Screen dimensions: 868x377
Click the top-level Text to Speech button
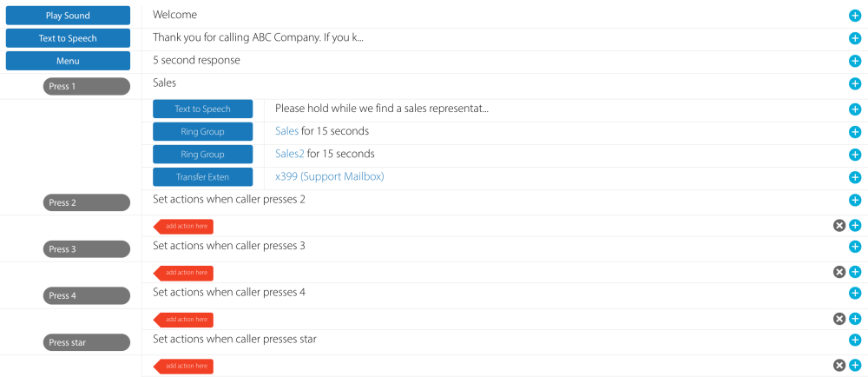click(x=68, y=38)
